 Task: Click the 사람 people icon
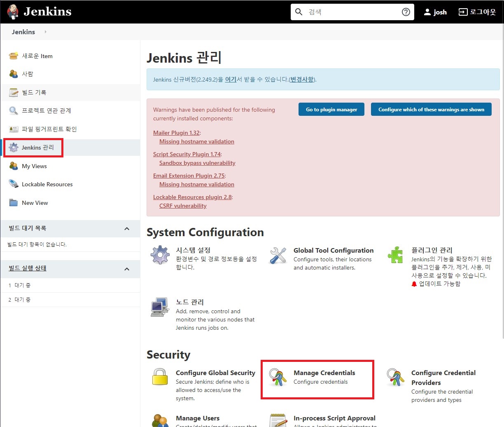14,74
